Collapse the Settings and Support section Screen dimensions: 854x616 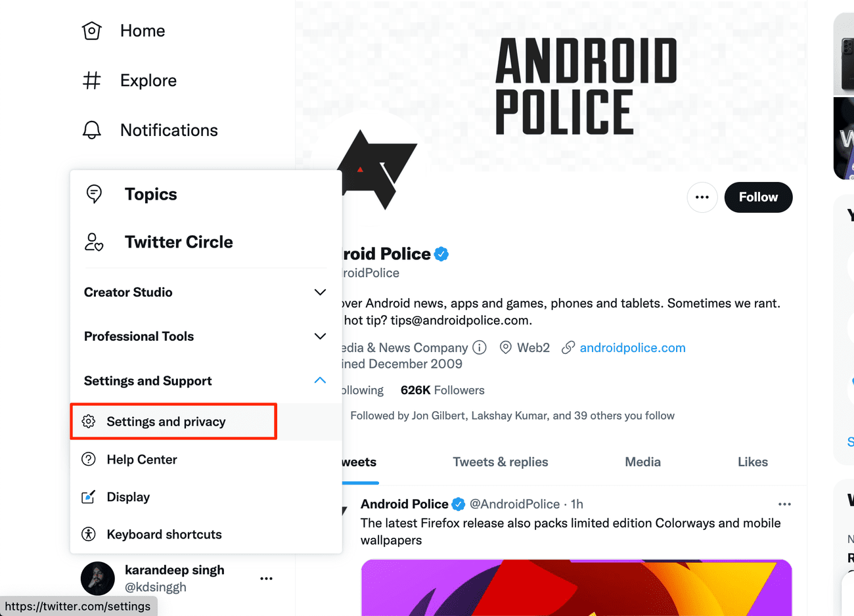[x=320, y=381]
